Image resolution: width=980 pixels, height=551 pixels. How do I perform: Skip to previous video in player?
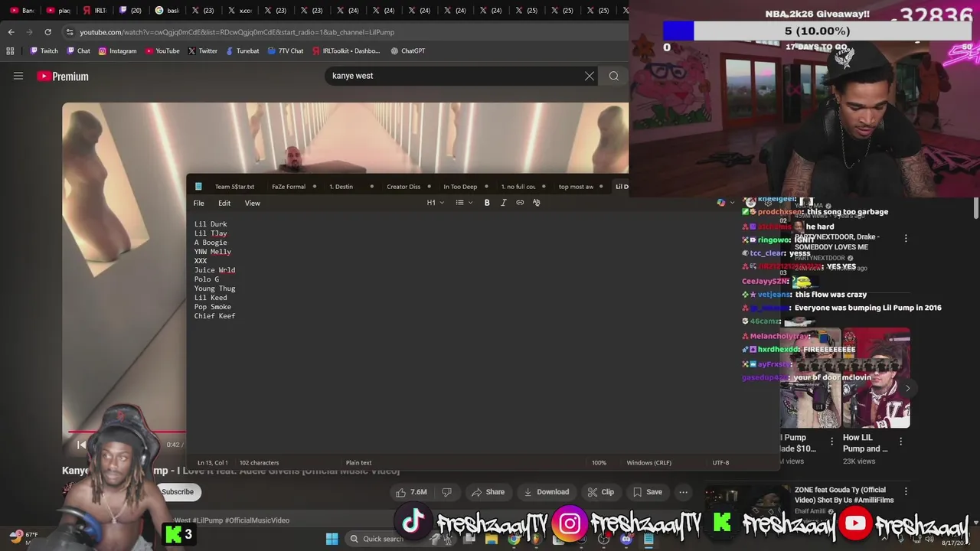pos(81,445)
